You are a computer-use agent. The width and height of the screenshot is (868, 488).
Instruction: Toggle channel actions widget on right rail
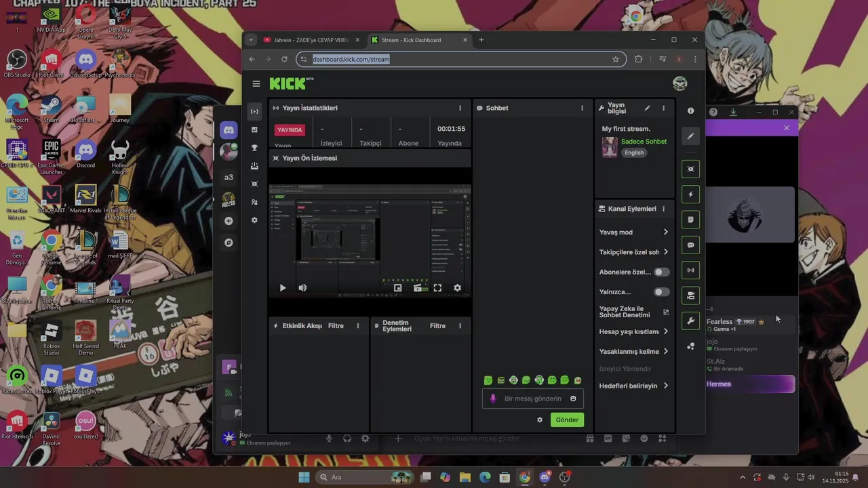690,296
